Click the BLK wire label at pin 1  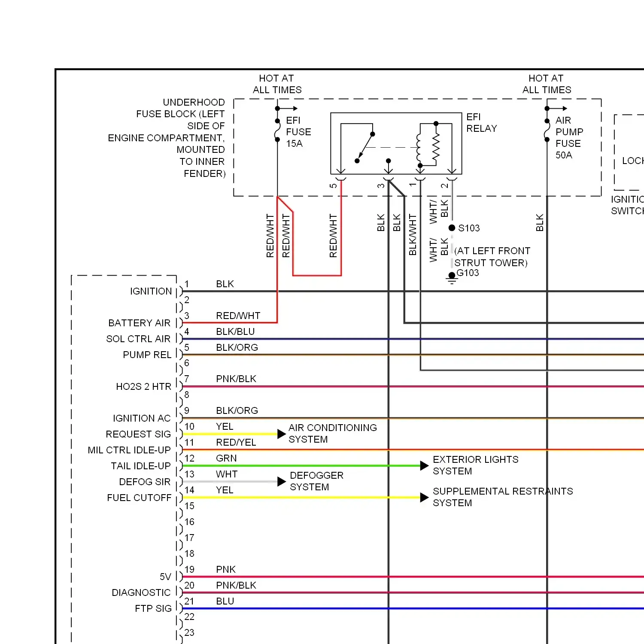coord(225,284)
